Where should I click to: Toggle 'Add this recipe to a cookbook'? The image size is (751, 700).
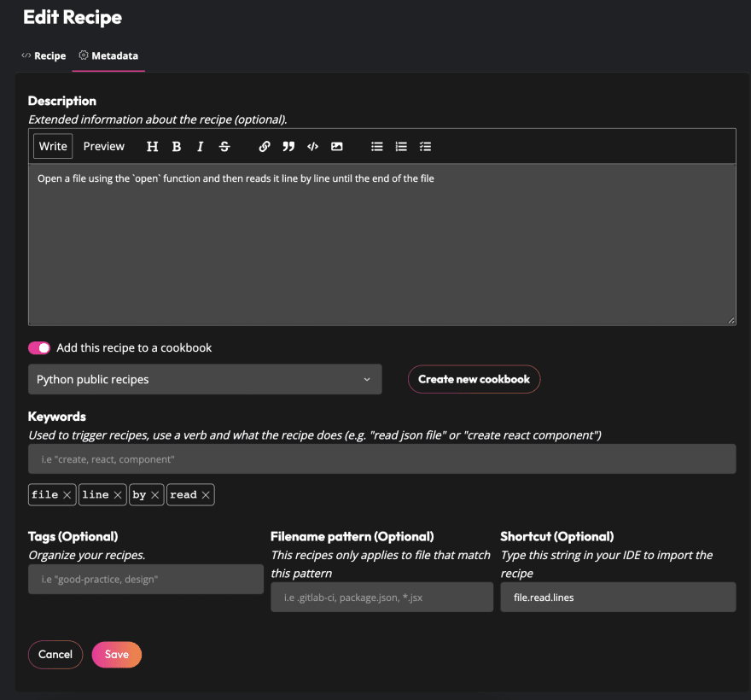pos(39,347)
